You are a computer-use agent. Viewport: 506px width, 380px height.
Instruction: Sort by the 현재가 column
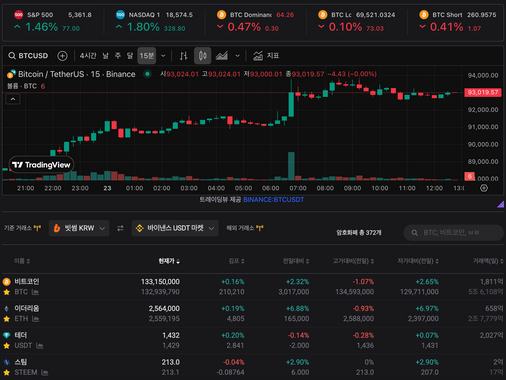click(169, 261)
